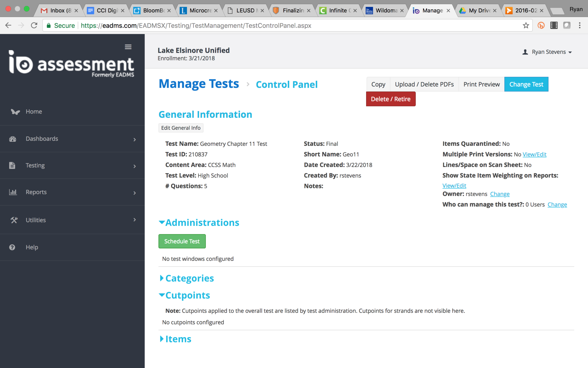Click the Testing document icon

tap(12, 166)
